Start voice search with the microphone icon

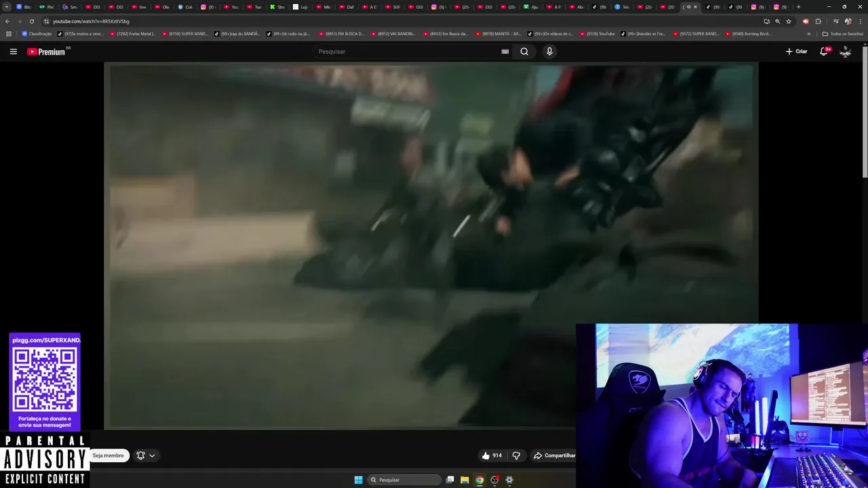[x=549, y=52]
